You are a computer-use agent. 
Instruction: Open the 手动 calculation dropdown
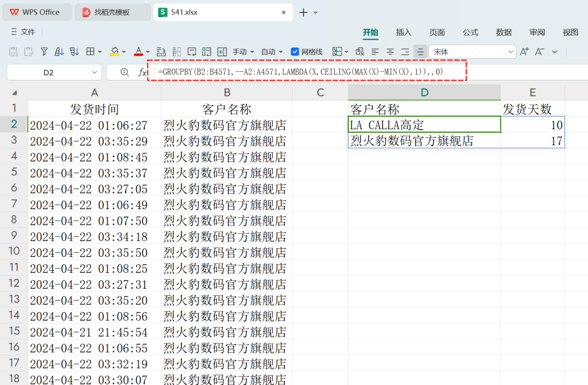243,52
